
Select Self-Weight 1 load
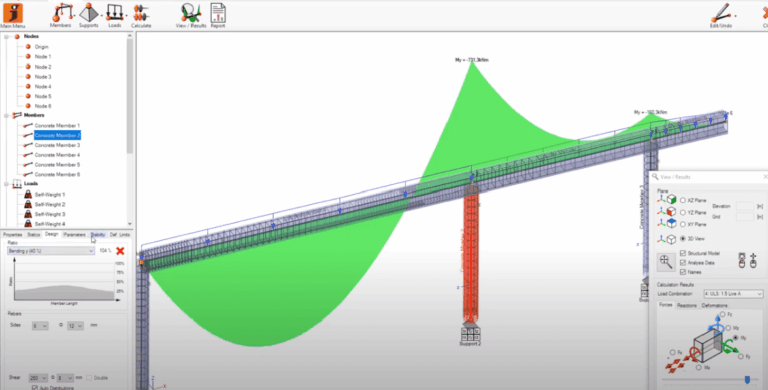click(x=49, y=195)
